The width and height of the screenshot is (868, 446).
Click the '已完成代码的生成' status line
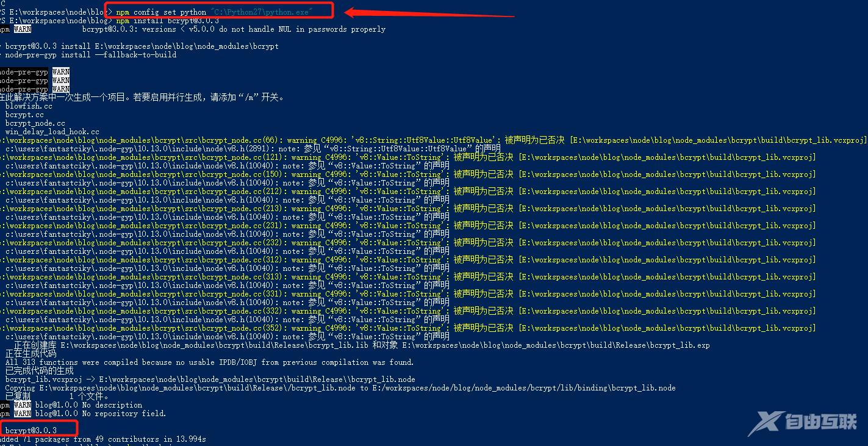coord(40,371)
